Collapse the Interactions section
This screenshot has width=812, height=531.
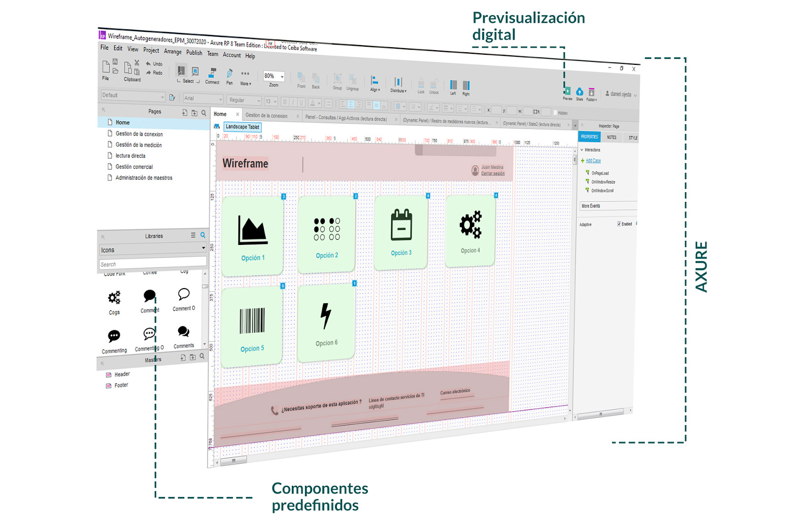pyautogui.click(x=582, y=150)
